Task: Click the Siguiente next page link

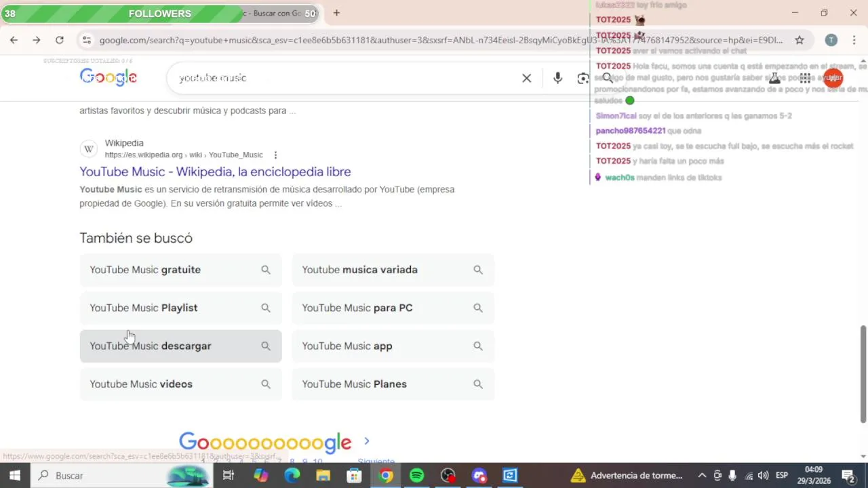Action: (376, 462)
